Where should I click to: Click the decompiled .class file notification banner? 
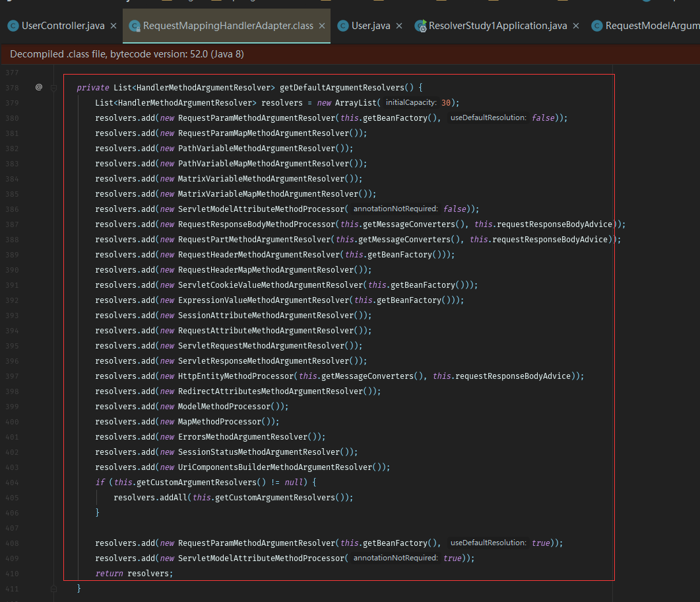350,54
